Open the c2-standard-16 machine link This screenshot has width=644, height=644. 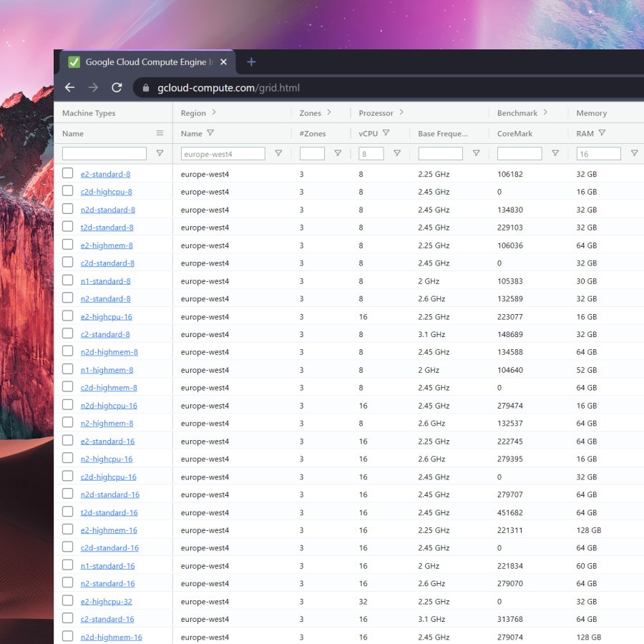pyautogui.click(x=107, y=620)
